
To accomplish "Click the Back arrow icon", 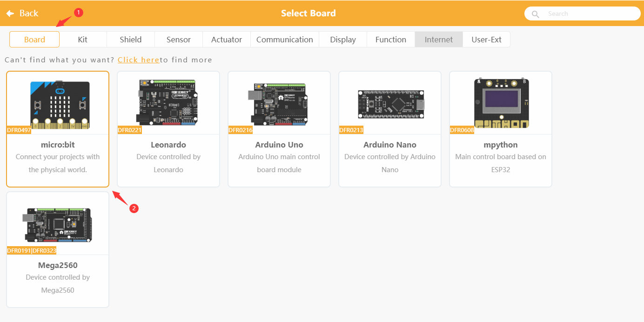I will pos(10,13).
